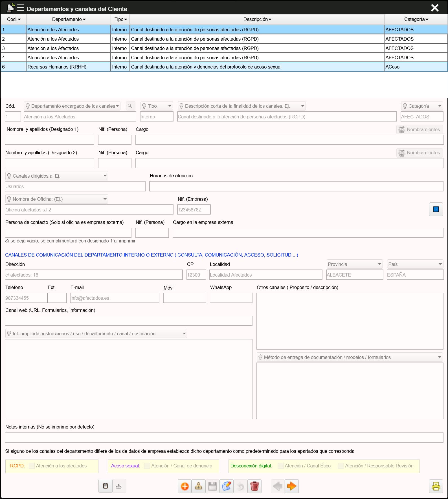448x499 pixels.
Task: Open the Provincia dropdown
Action: (x=355, y=264)
